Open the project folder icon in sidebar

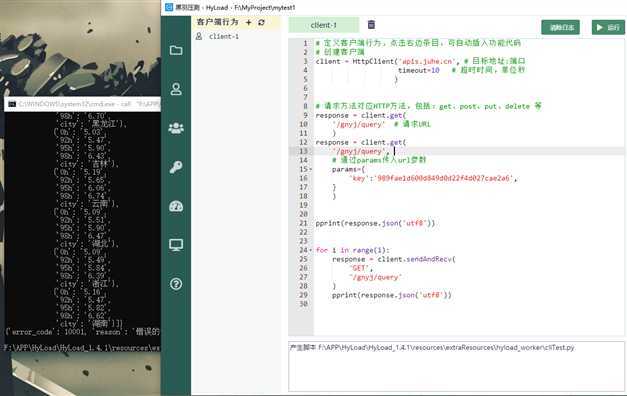[176, 50]
